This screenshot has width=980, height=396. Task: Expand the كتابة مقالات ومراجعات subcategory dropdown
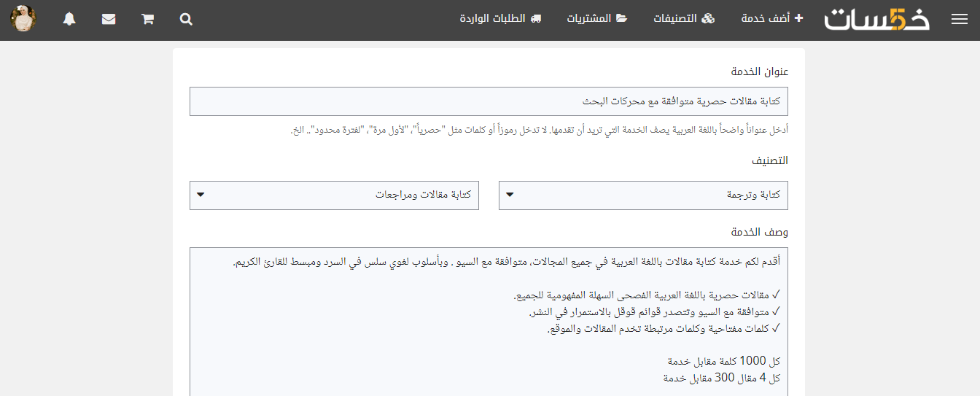[x=334, y=195]
